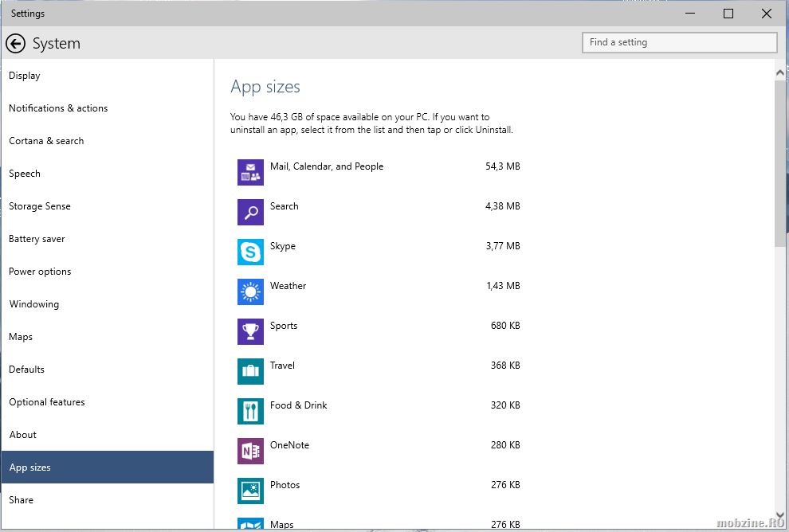Click the 'App sizes' page heading
This screenshot has height=532, width=789.
coord(265,87)
